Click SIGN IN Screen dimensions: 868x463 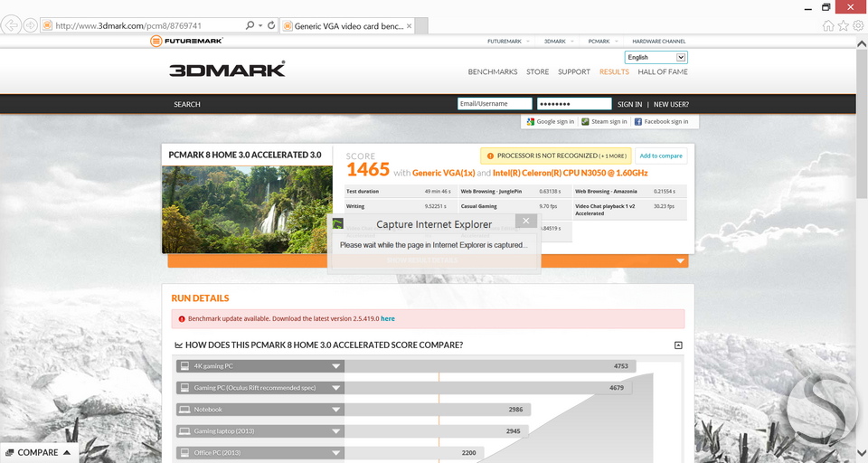[630, 104]
